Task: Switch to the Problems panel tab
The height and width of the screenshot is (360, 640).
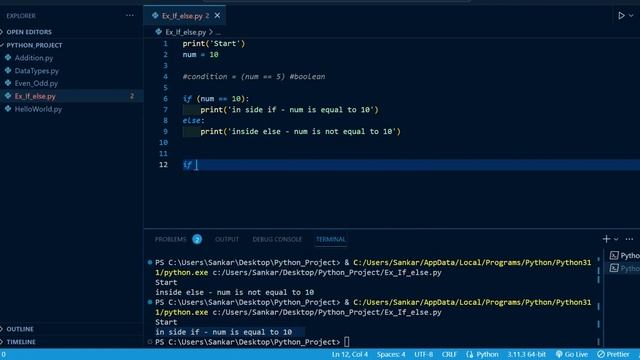Action: (x=171, y=239)
